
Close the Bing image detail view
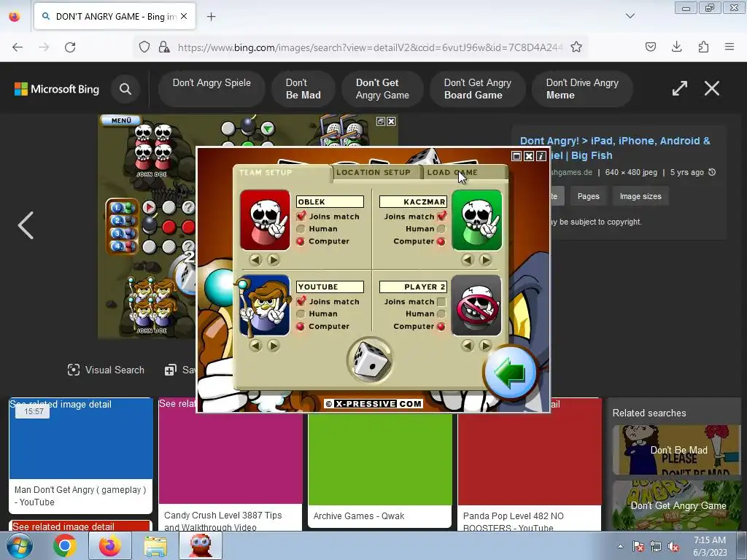click(x=712, y=88)
